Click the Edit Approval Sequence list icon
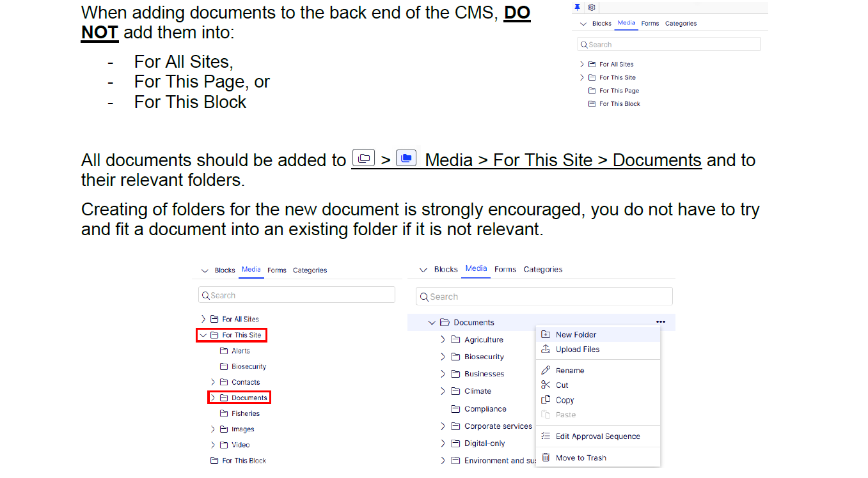Image resolution: width=868 pixels, height=478 pixels. point(546,436)
